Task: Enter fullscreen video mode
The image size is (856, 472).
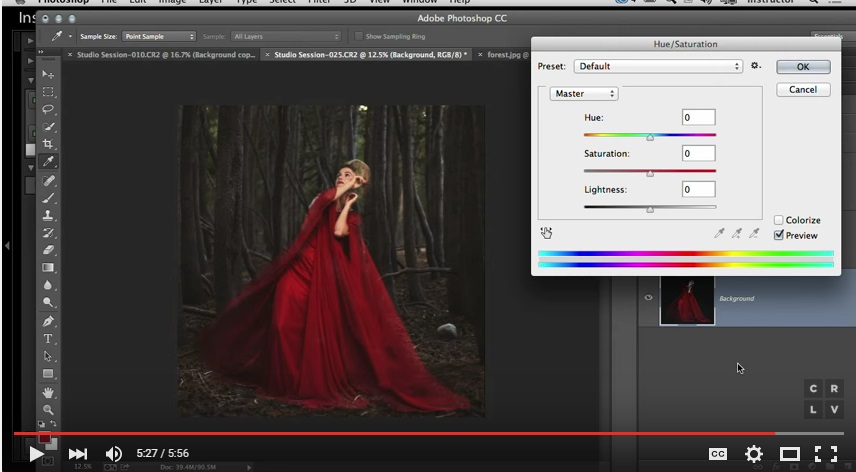Action: click(x=825, y=453)
